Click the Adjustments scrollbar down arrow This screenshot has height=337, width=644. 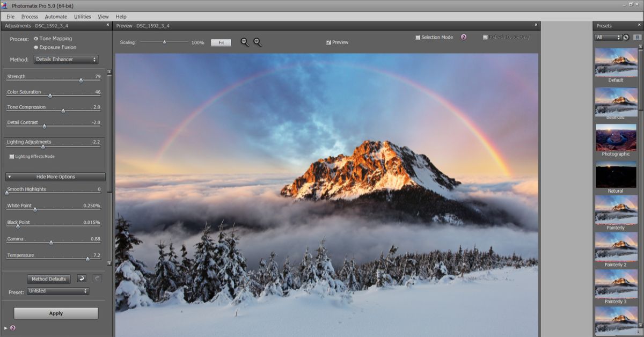109,263
